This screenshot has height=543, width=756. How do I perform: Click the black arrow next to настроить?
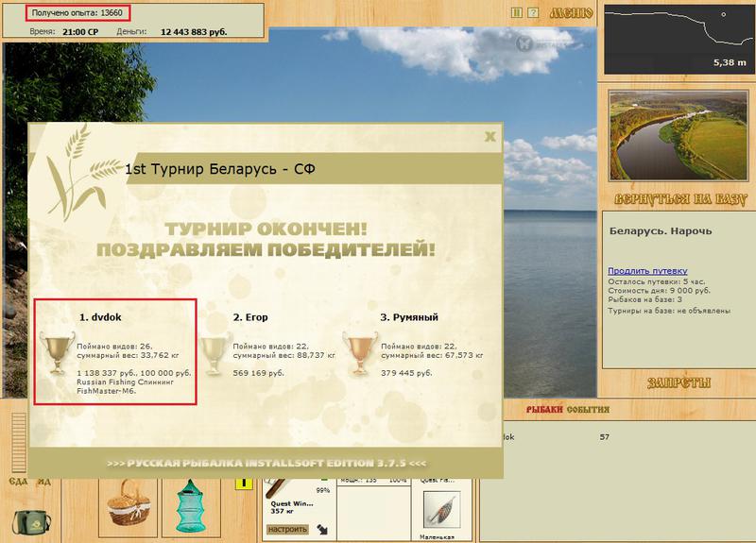(x=322, y=530)
